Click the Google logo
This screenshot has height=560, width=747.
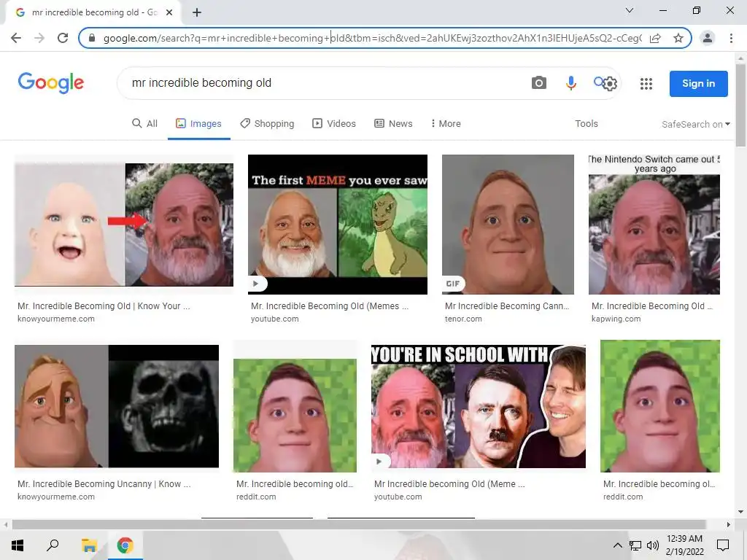(x=51, y=83)
